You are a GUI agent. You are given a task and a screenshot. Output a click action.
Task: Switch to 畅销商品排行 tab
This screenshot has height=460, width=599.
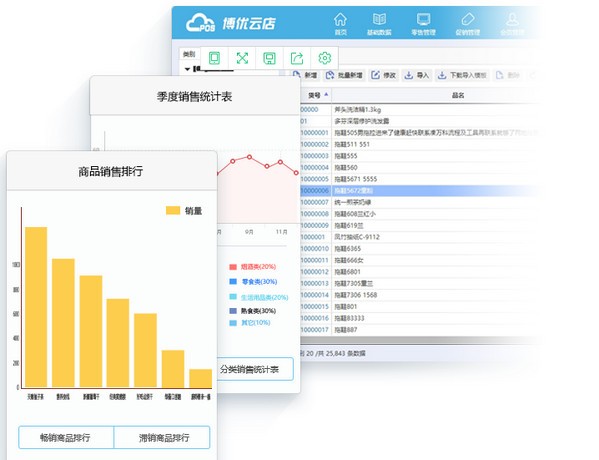pyautogui.click(x=66, y=437)
